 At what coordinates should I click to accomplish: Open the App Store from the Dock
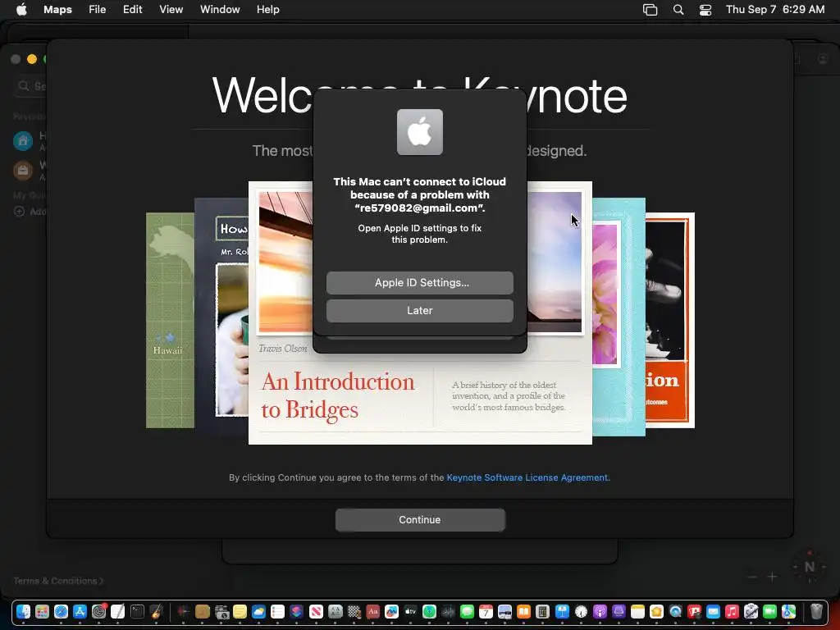click(x=80, y=611)
